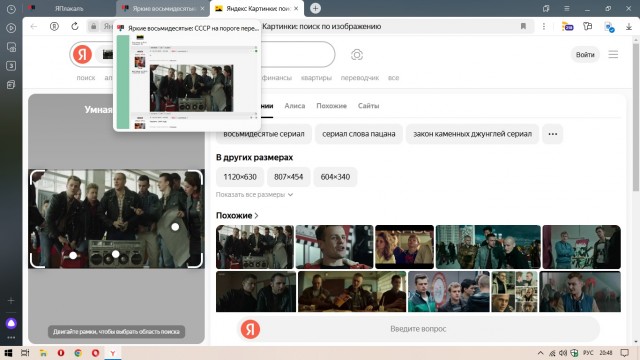This screenshot has width=640, height=360.
Task: Choose the 807×454 size
Action: 289,177
